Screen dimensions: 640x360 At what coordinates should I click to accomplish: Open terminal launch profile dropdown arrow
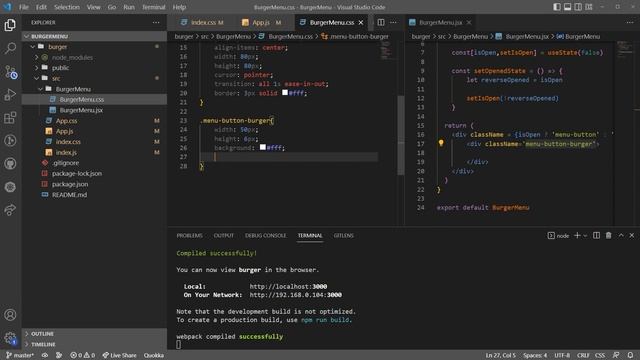point(585,236)
